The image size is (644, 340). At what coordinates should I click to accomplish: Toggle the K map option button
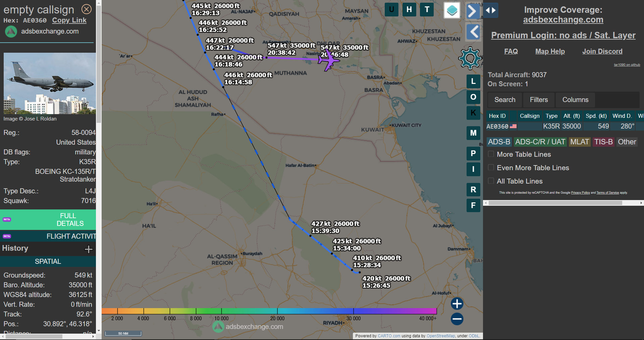click(x=473, y=113)
